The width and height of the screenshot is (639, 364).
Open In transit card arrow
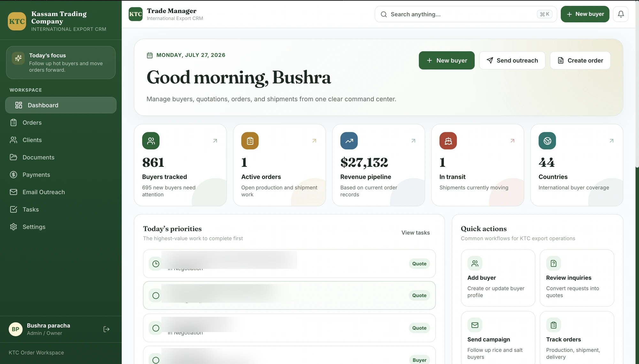[x=512, y=141]
